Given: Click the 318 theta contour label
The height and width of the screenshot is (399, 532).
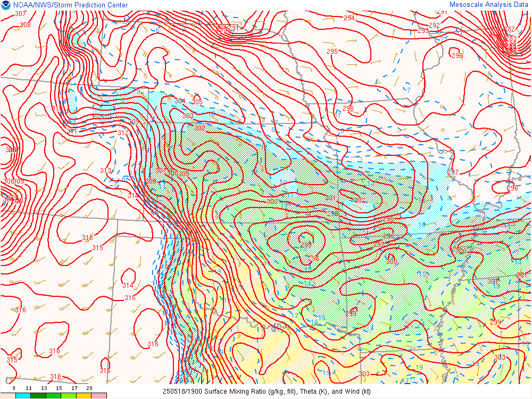Looking at the screenshot, I should tap(56, 377).
